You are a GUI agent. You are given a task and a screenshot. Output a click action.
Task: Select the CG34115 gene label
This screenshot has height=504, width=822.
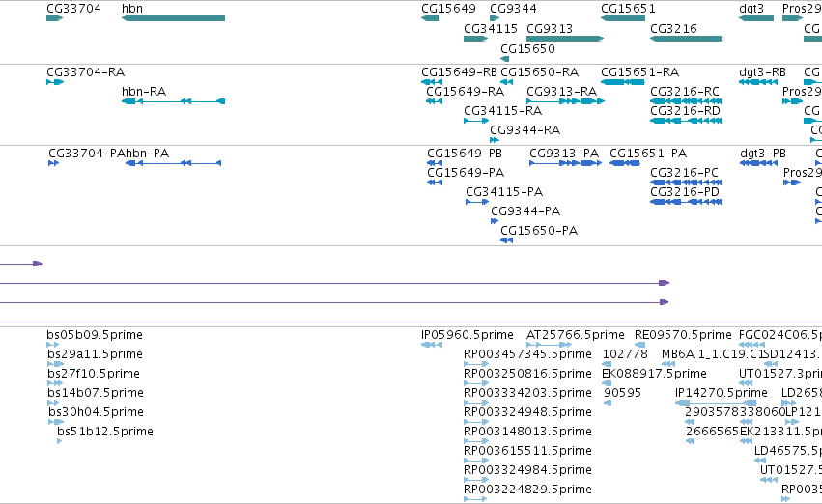click(x=491, y=28)
